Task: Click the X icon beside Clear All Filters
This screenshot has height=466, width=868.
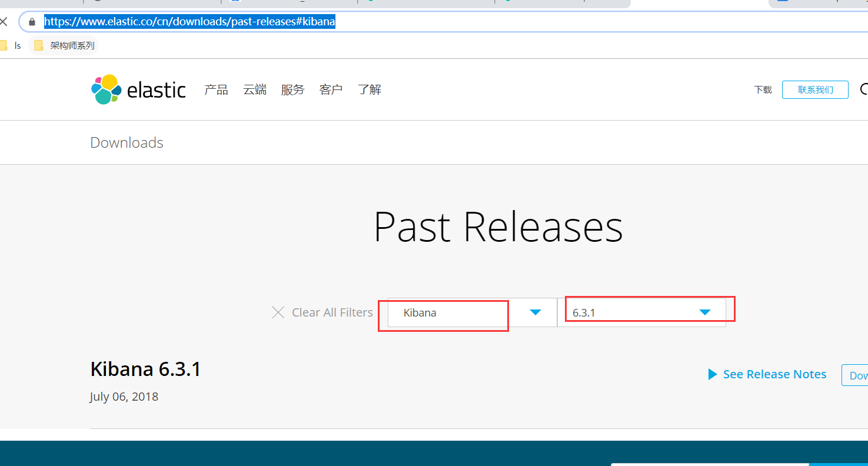Action: (x=278, y=312)
